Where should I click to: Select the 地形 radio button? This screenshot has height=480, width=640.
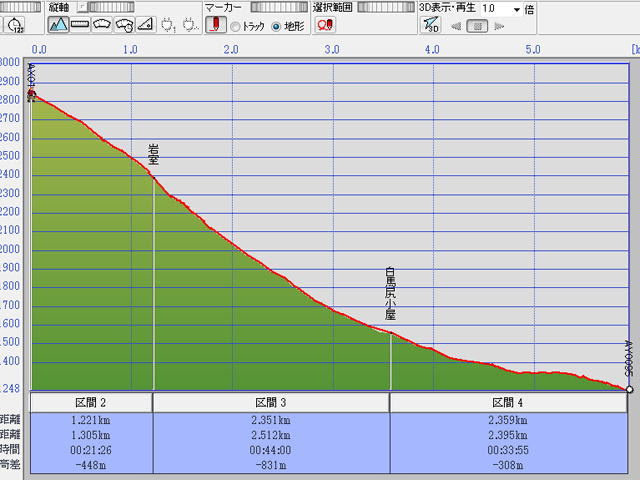point(276,27)
